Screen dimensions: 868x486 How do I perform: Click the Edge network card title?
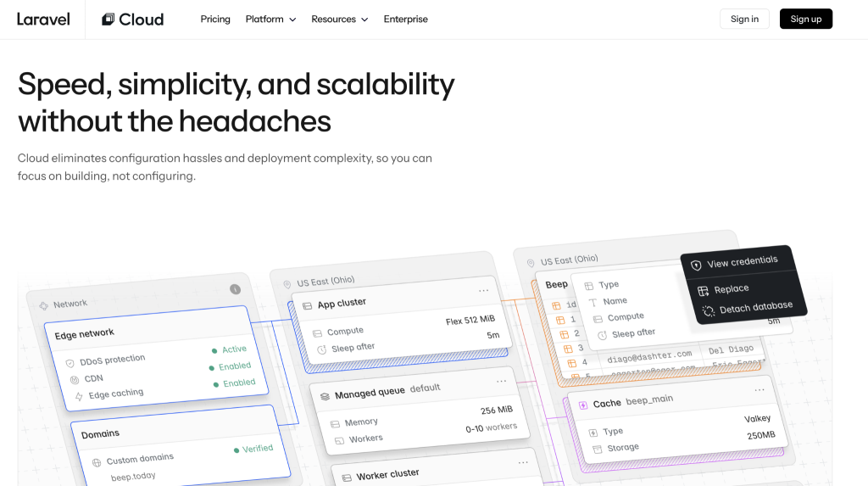click(84, 333)
